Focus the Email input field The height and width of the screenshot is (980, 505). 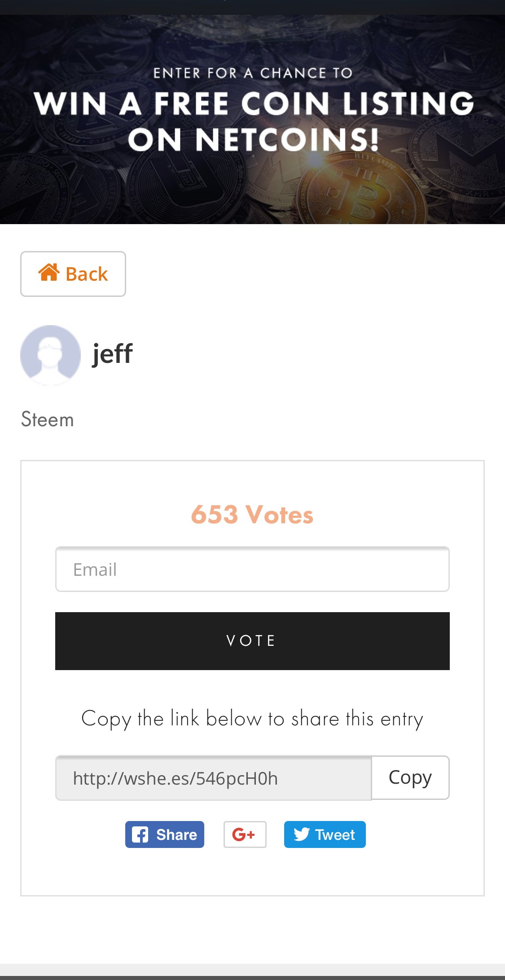point(252,569)
